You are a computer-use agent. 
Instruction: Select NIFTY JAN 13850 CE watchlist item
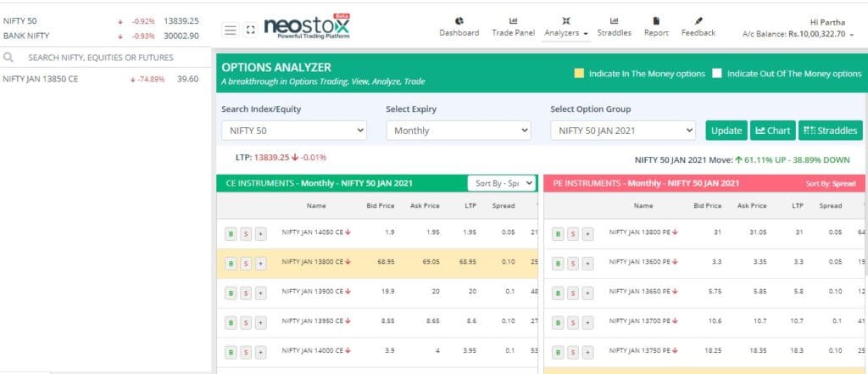pyautogui.click(x=105, y=79)
